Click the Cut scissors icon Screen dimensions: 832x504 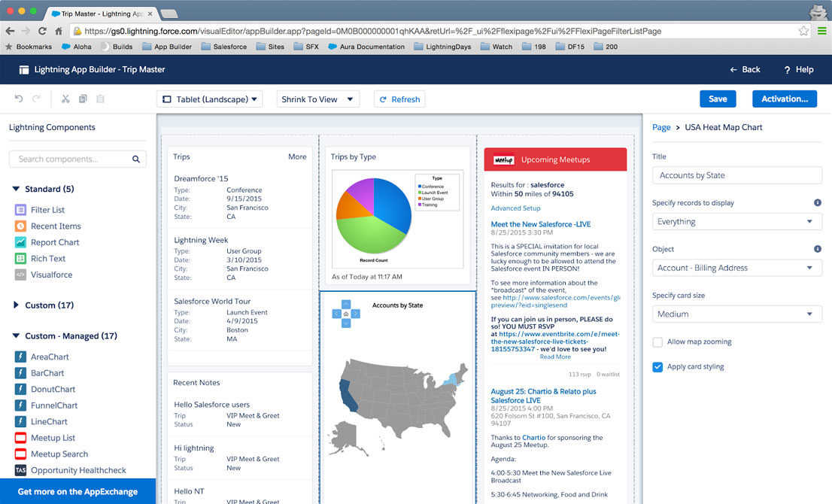pyautogui.click(x=65, y=99)
